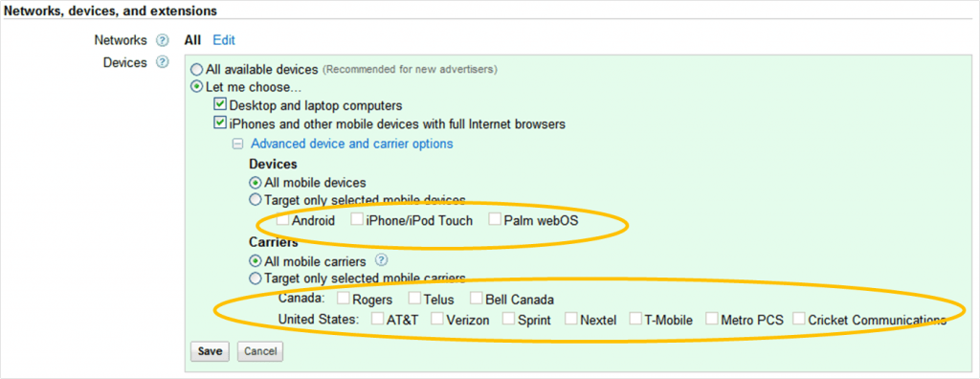Tick the iPhone/iPod Touch checkbox
Viewport: 980px width, 379px height.
[357, 219]
